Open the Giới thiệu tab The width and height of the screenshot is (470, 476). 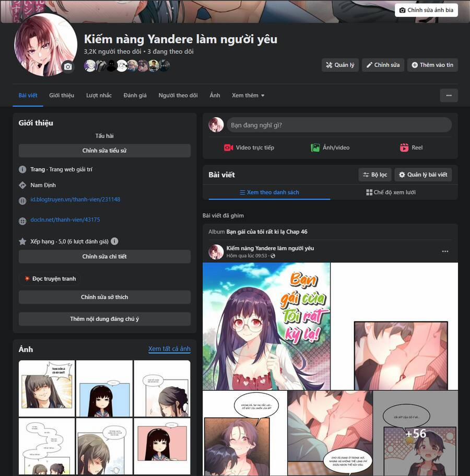click(x=62, y=96)
